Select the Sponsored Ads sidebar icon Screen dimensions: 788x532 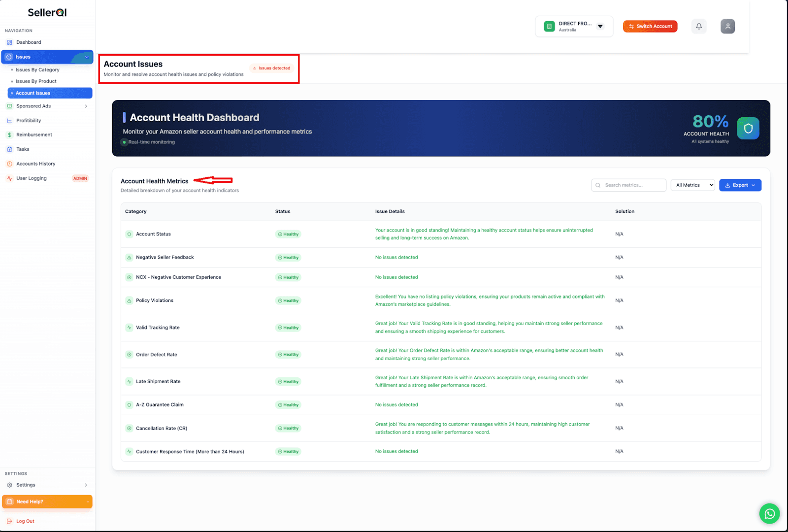coord(9,106)
